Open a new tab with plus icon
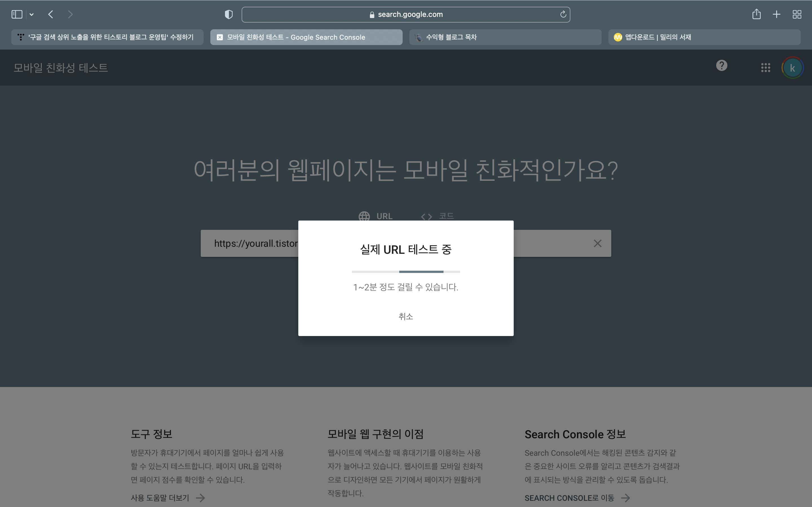 pos(776,14)
